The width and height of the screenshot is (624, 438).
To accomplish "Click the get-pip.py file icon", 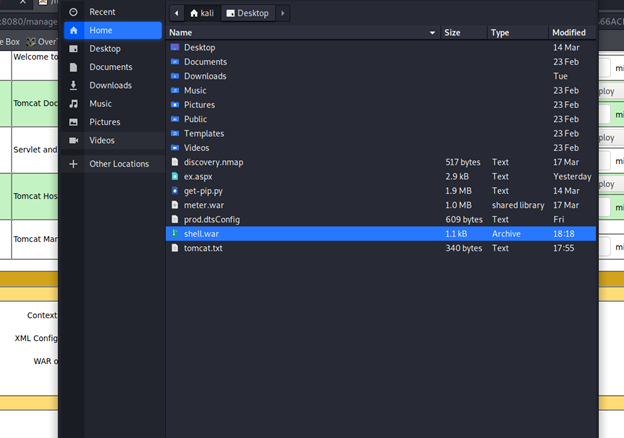I will click(175, 191).
